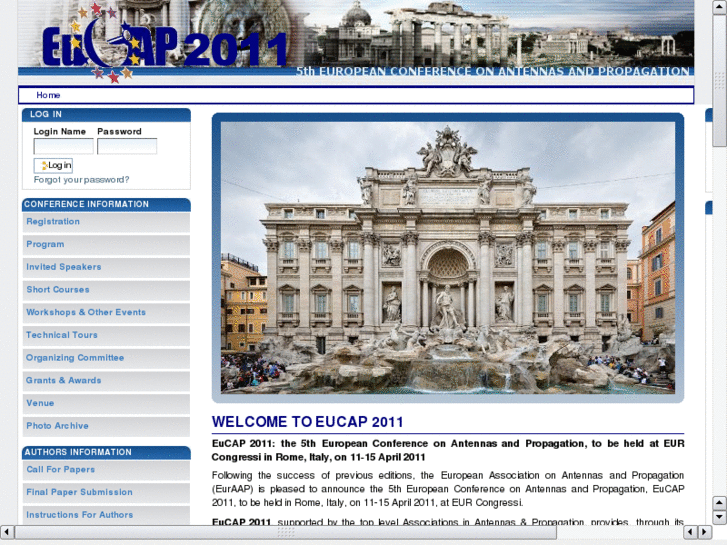This screenshot has width=727, height=545.
Task: Open the Home link in the navigation bar
Action: click(48, 95)
